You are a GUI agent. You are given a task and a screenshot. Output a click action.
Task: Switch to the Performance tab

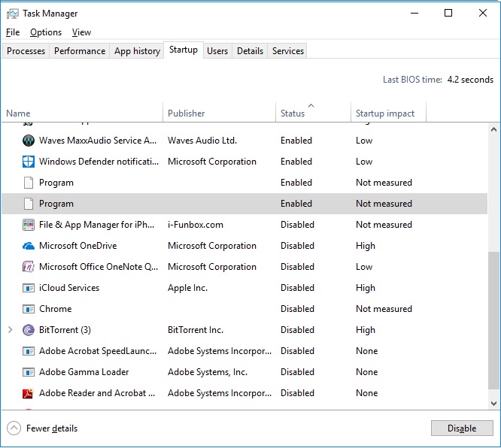(x=80, y=51)
